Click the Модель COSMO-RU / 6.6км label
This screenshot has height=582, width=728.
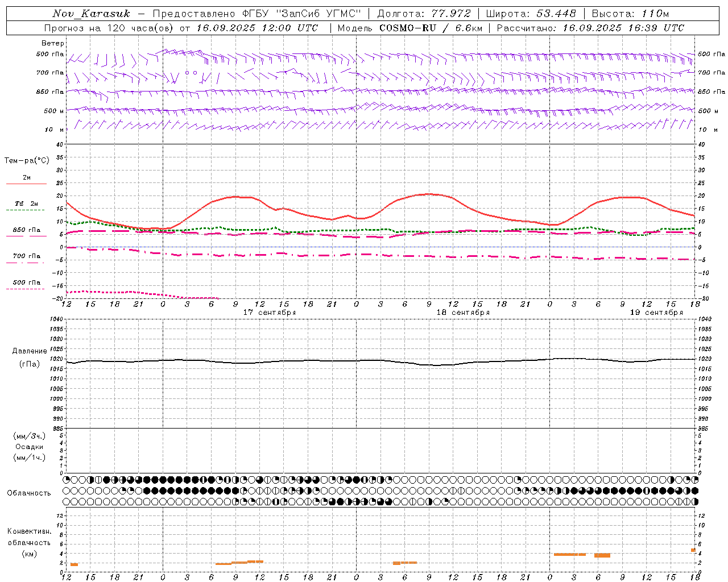(409, 28)
